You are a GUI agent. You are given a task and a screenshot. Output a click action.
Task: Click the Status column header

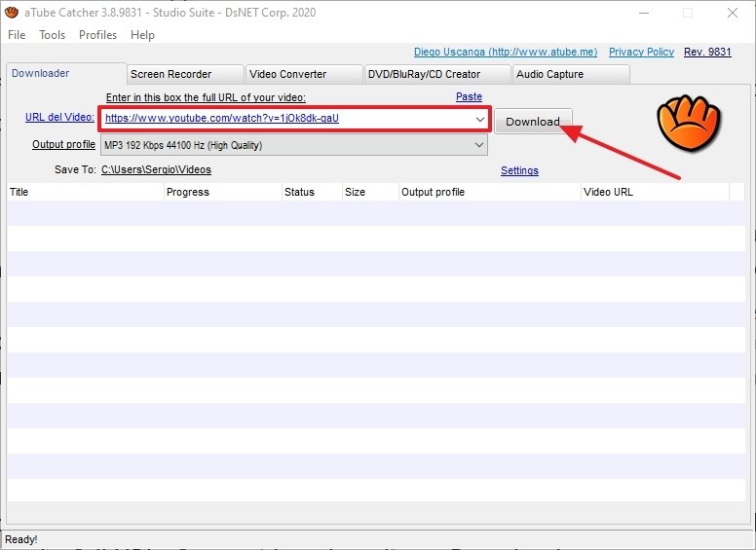(312, 192)
